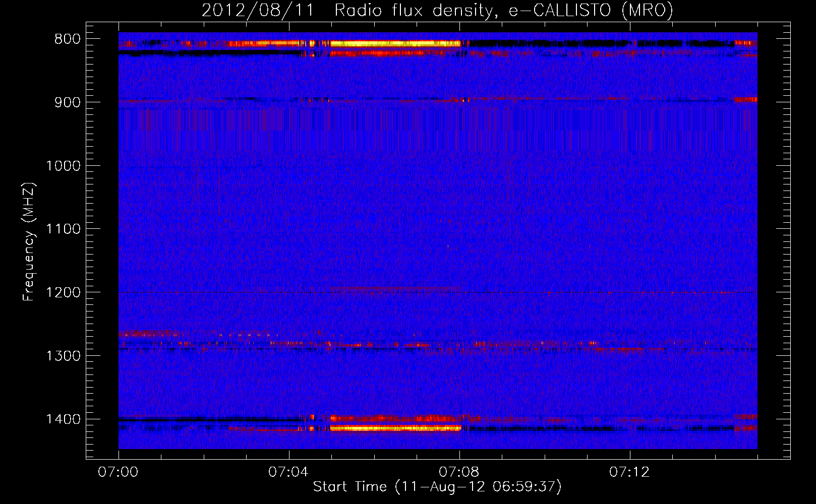The image size is (816, 504).
Task: Click the 'Start Time (11-Aug-12 06:59:37)' label
Action: click(x=437, y=487)
